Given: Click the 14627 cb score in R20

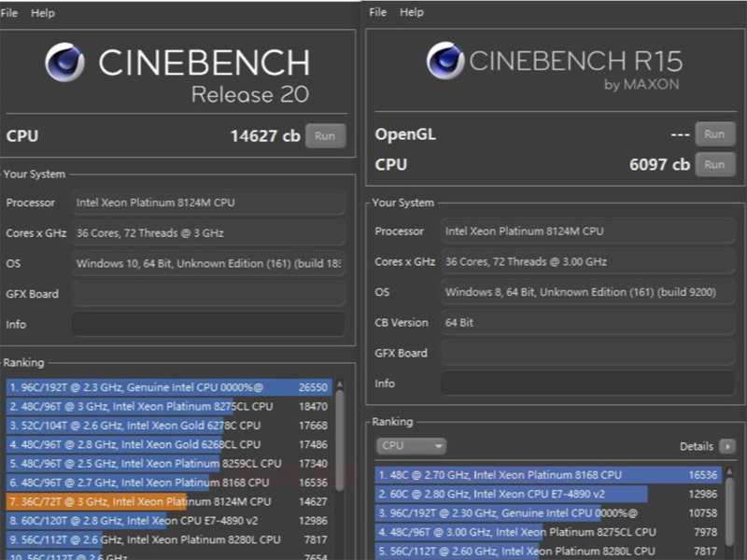Looking at the screenshot, I should [x=265, y=136].
